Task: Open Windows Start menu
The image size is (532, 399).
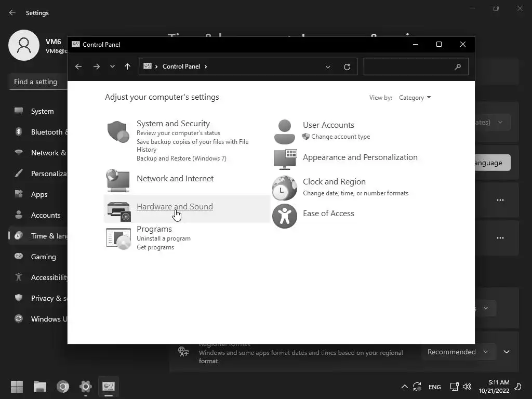Action: pos(17,387)
